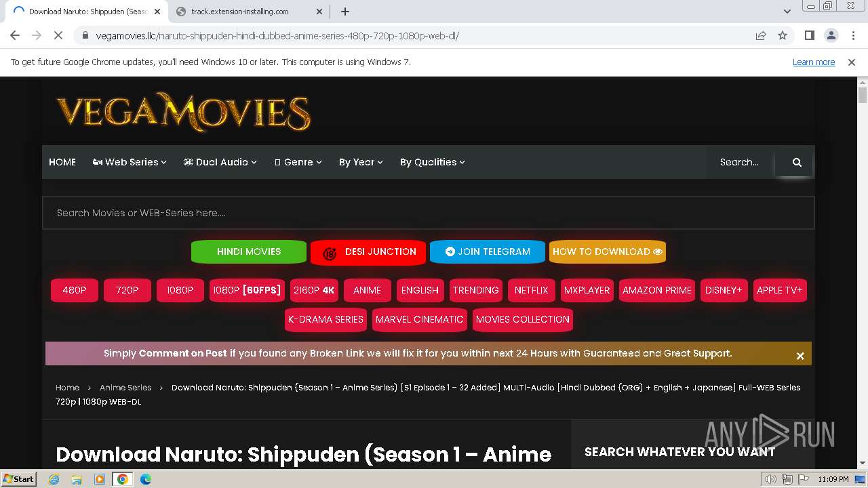Dismiss the Chrome update notice
Screen dimensions: 868x488
[x=852, y=62]
